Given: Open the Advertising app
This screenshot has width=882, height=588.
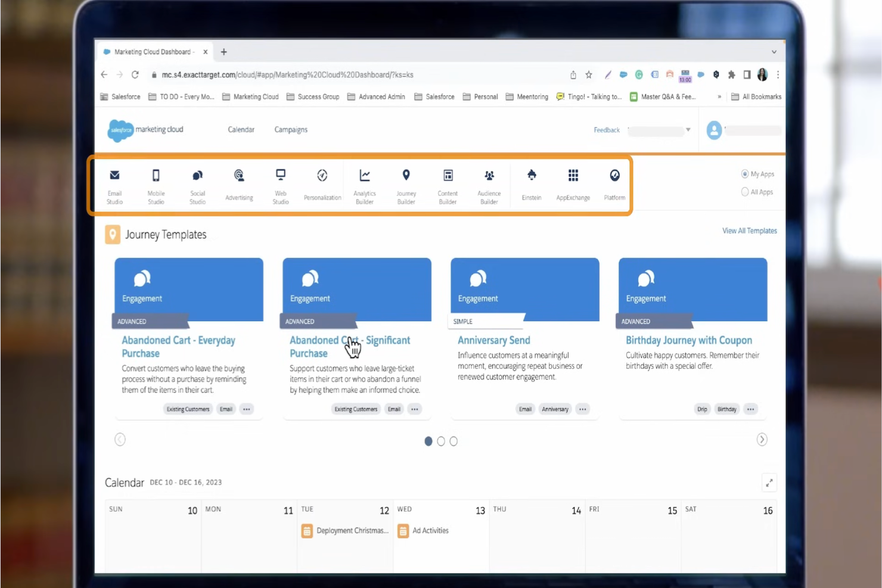Looking at the screenshot, I should pyautogui.click(x=239, y=185).
